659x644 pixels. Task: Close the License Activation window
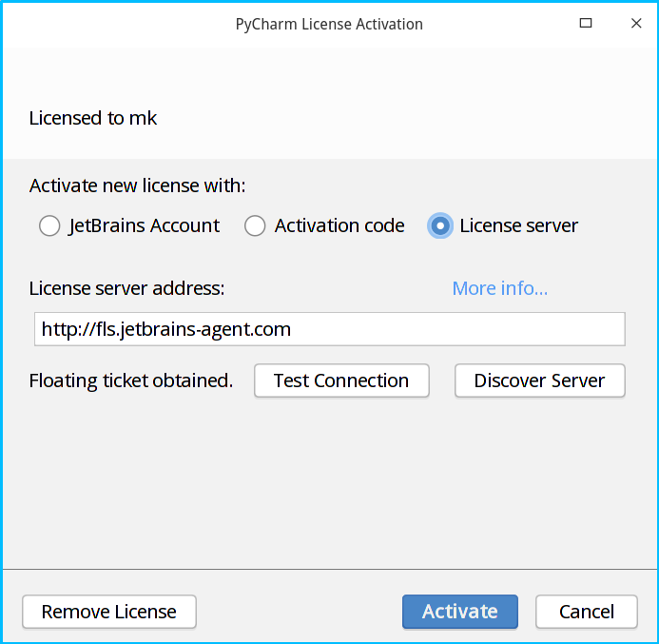[636, 23]
